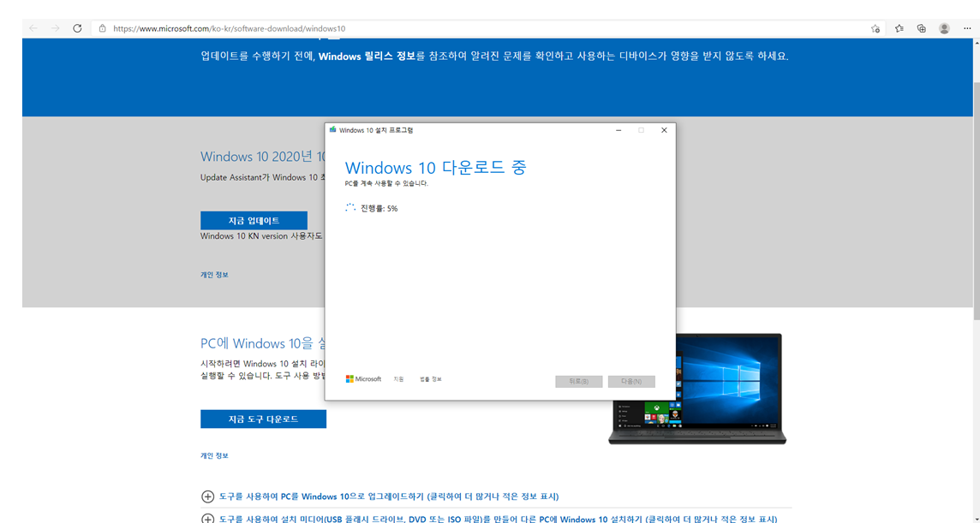The width and height of the screenshot is (980, 523).
Task: Click the browser forward arrow
Action: pos(55,28)
